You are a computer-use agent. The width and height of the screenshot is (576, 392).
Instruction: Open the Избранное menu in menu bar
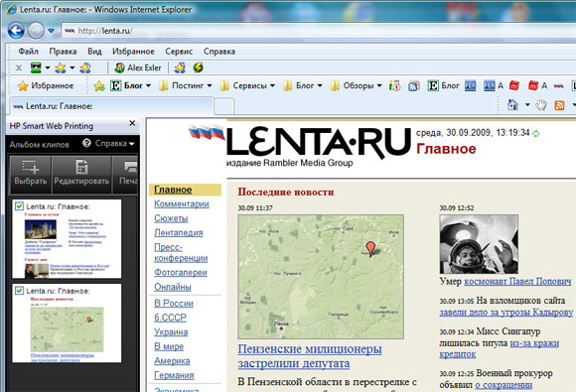(x=133, y=52)
